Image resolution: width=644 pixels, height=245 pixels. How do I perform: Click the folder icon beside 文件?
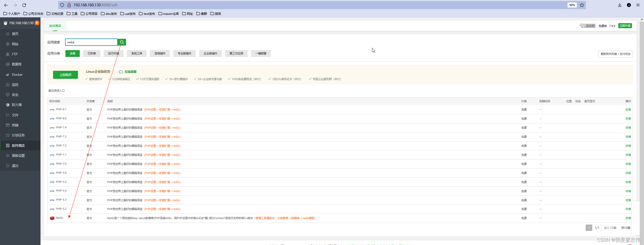(8, 115)
